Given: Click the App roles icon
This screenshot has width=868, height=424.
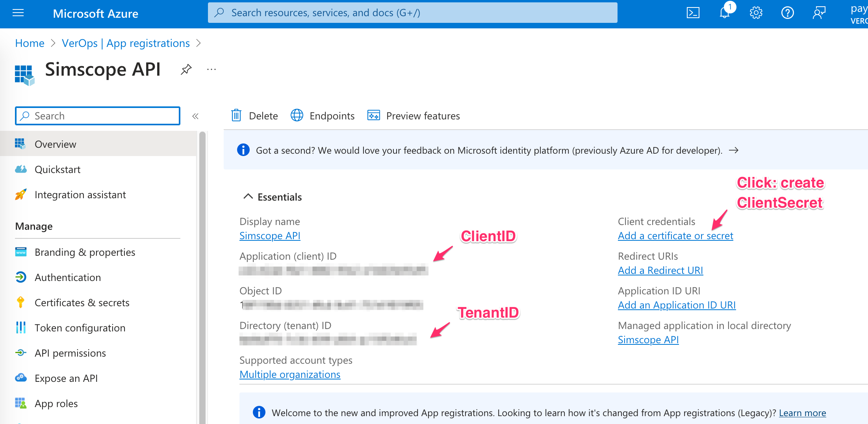Looking at the screenshot, I should pyautogui.click(x=20, y=403).
